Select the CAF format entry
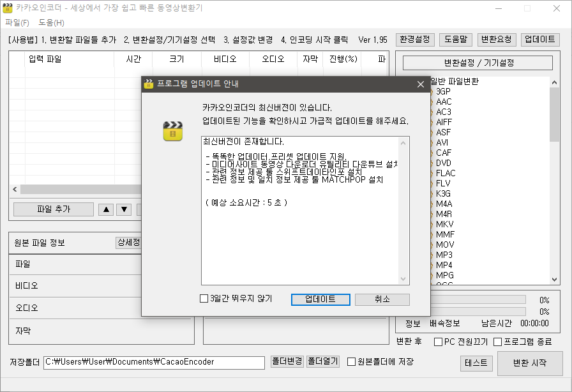 (x=444, y=153)
